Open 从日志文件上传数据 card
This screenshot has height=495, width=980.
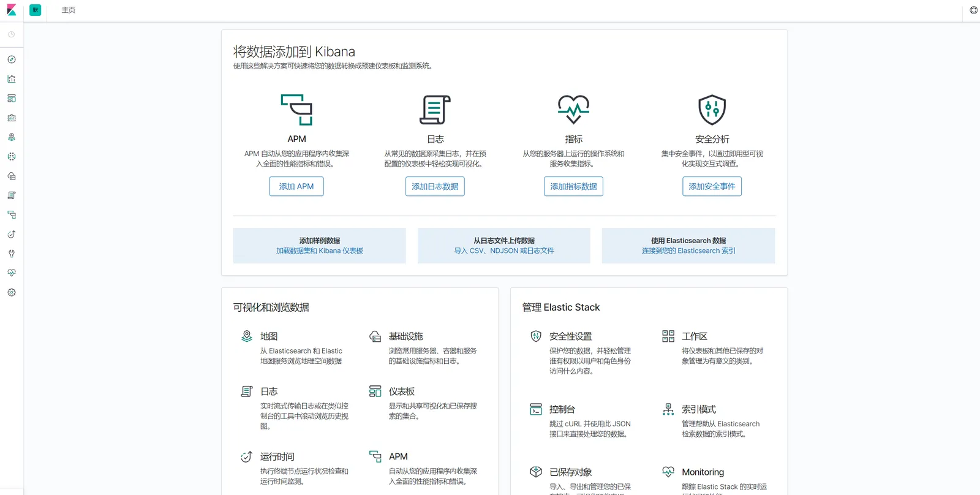[504, 246]
